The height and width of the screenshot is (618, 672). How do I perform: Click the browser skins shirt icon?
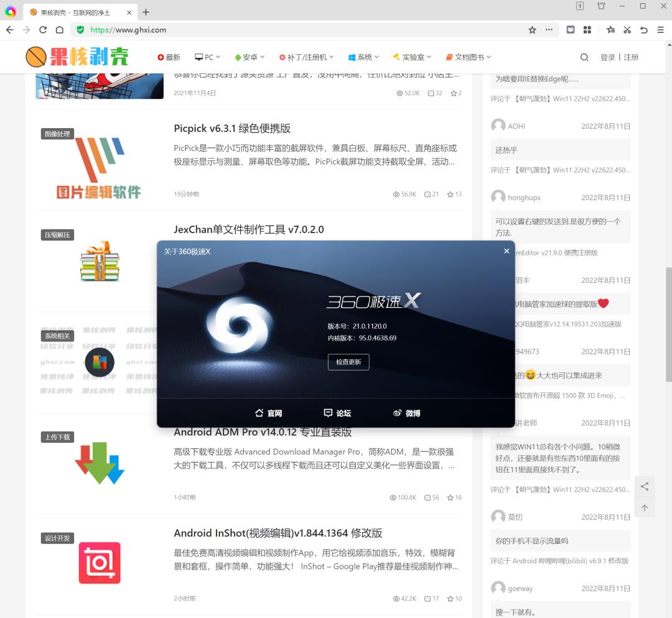click(x=601, y=6)
